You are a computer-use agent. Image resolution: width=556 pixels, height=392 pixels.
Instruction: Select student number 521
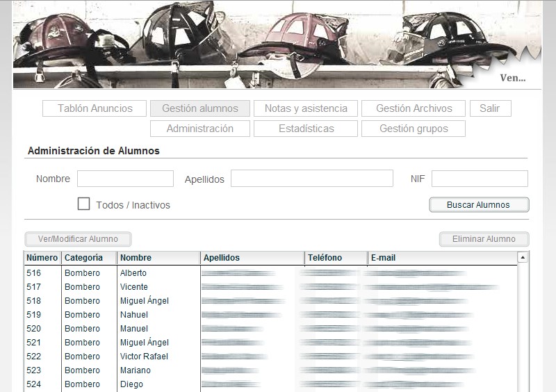click(33, 343)
